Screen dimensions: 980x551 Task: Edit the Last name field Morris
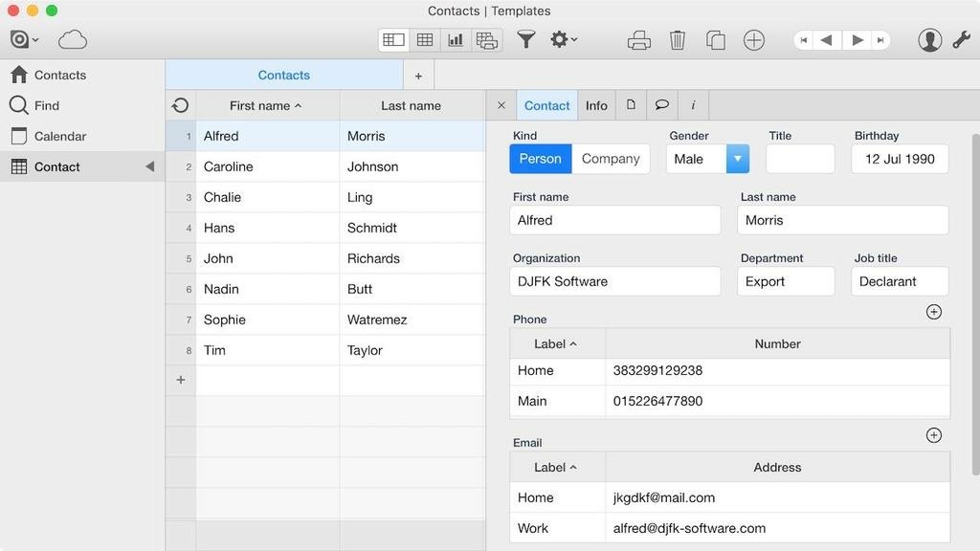(842, 220)
